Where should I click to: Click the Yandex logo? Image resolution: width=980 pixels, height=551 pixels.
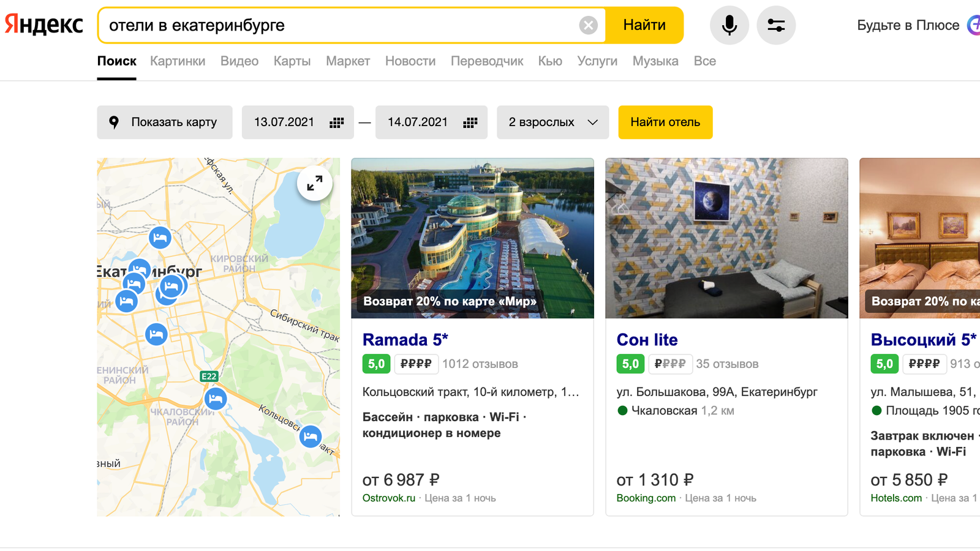point(44,25)
